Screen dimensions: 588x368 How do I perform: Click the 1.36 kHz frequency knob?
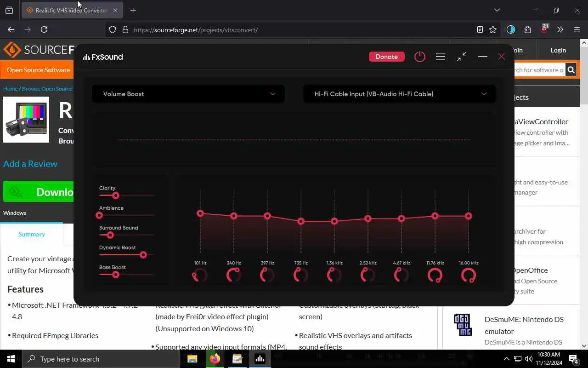click(334, 276)
